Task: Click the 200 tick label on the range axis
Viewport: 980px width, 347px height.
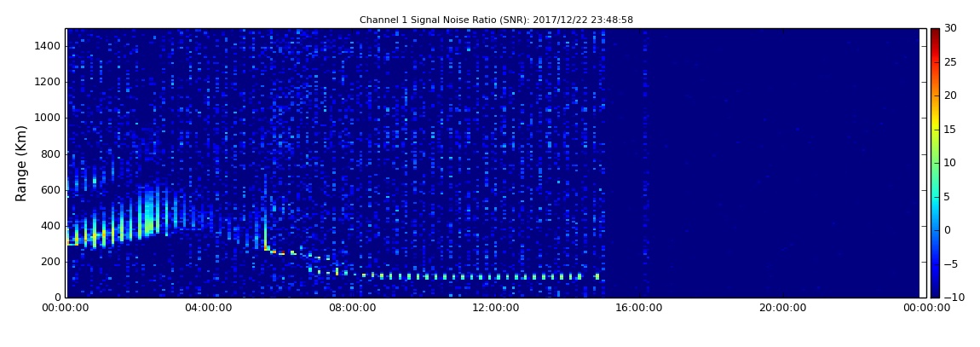Action: click(x=51, y=262)
